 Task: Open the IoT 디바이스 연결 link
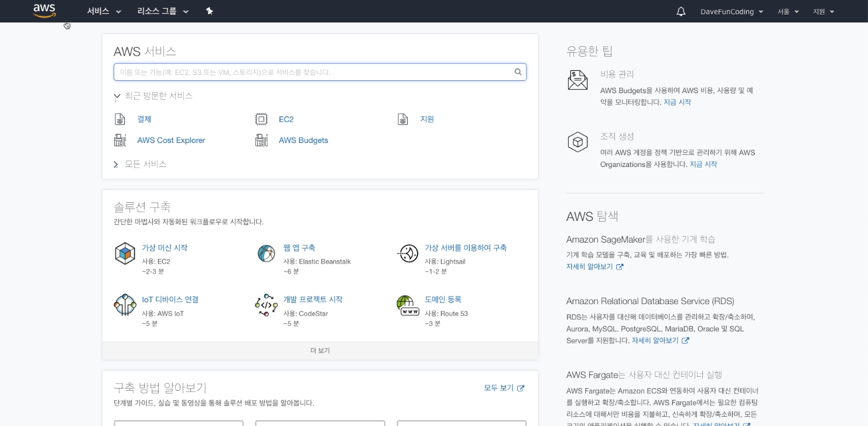coord(170,299)
